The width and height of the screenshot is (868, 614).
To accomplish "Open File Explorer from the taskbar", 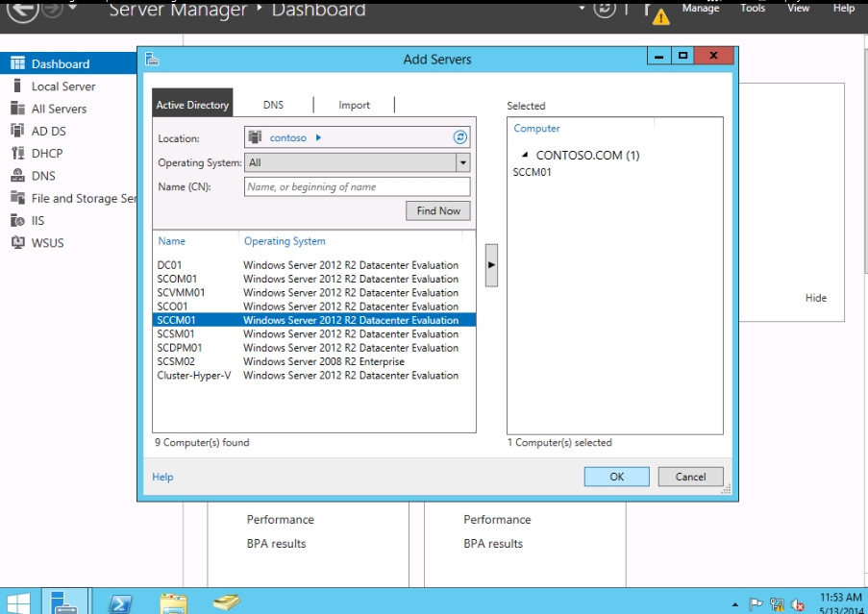I will coord(174,602).
